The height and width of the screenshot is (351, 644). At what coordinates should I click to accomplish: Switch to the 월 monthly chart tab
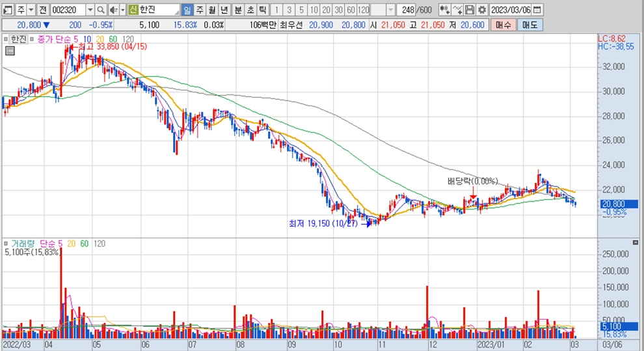click(211, 10)
